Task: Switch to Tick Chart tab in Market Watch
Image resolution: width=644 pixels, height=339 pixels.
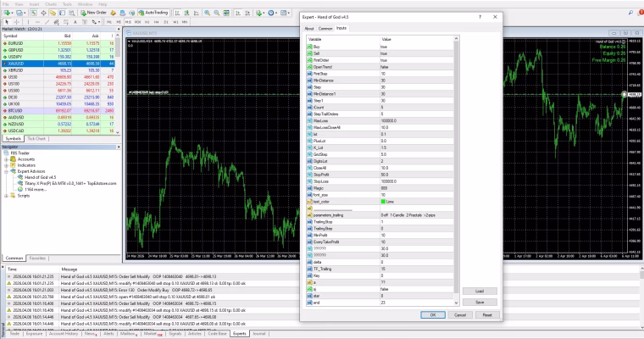Action: [x=36, y=139]
